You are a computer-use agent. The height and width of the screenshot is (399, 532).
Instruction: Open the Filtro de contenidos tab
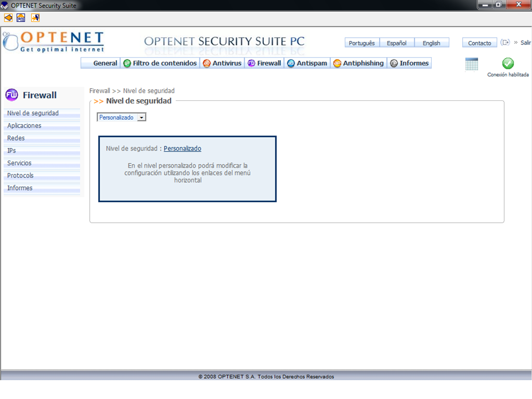160,63
